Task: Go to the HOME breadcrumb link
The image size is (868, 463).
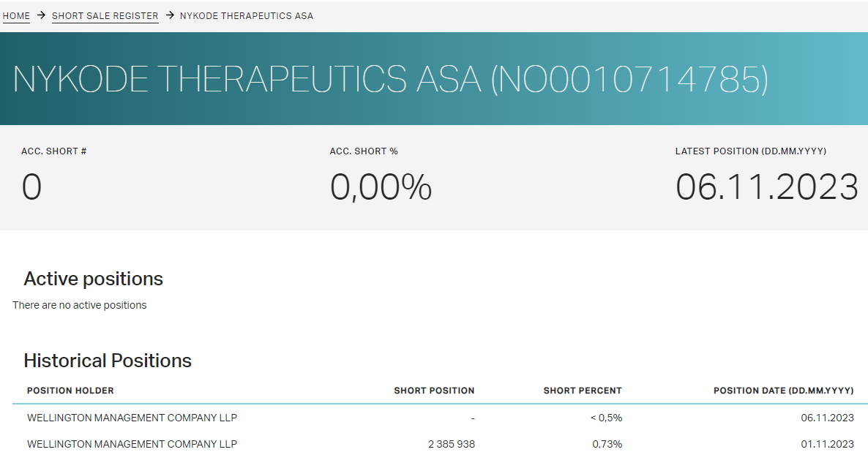Action: coord(16,16)
